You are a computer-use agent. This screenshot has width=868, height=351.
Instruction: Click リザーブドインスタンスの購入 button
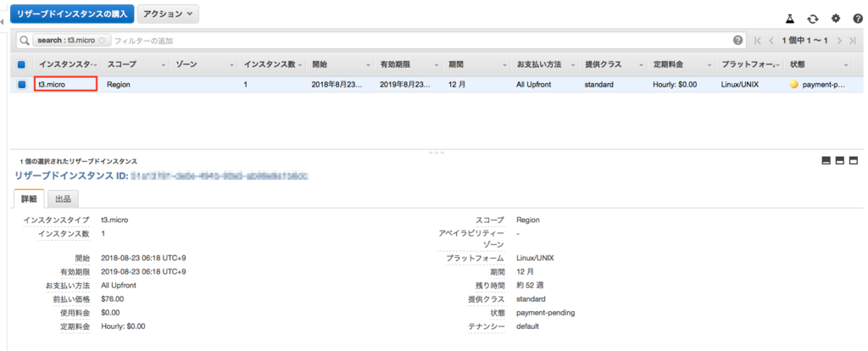72,14
